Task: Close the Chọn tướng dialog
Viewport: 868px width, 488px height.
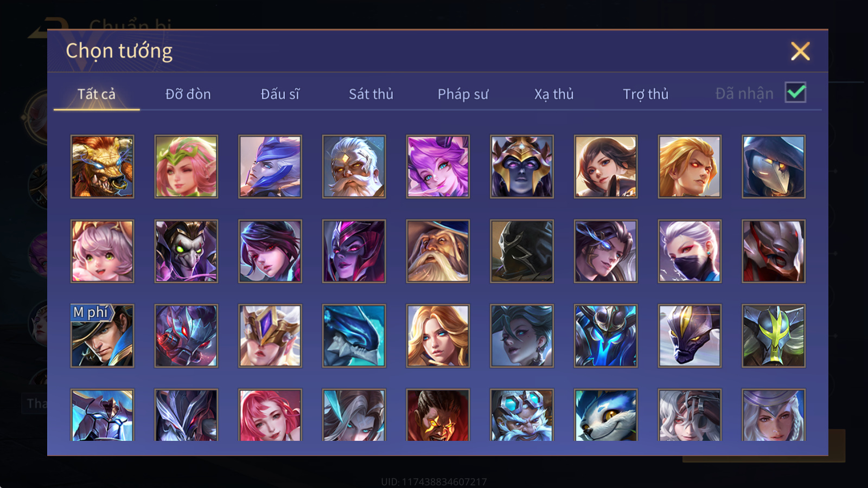Action: coord(800,52)
